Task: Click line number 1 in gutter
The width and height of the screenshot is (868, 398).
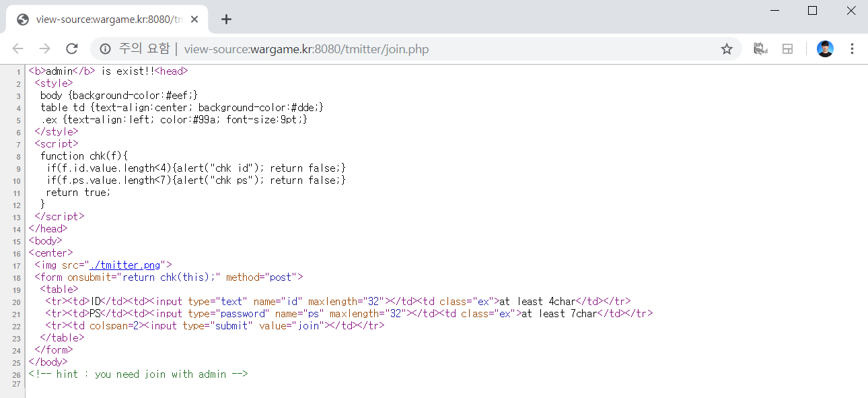Action: tap(18, 71)
